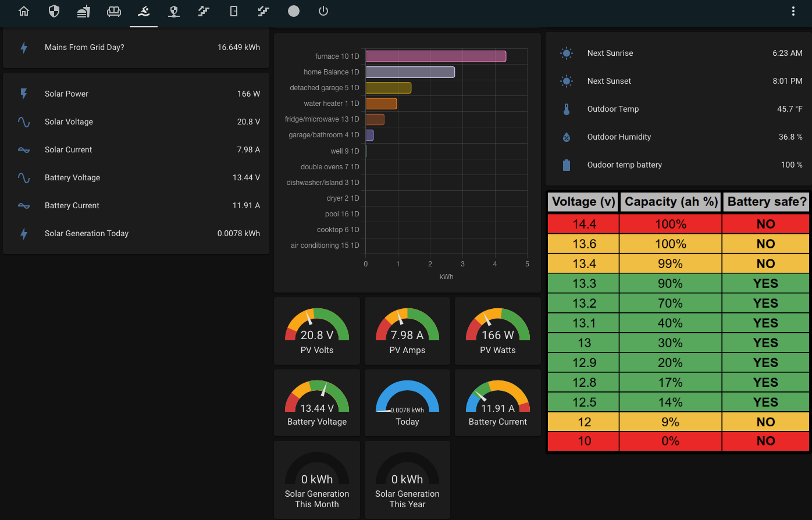Open the three-dot overflow menu
The width and height of the screenshot is (812, 520).
tap(793, 11)
